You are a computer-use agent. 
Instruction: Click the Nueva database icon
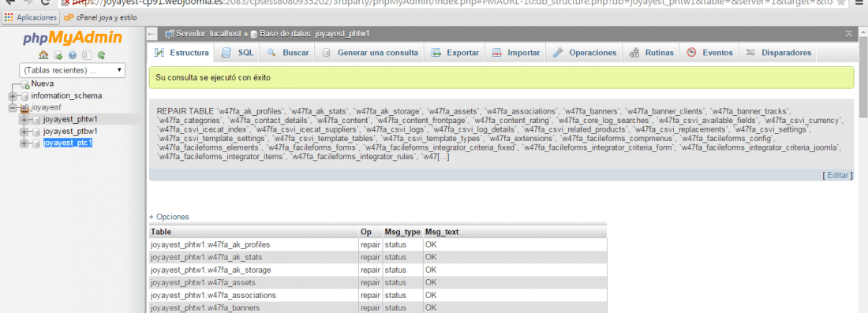(x=25, y=84)
